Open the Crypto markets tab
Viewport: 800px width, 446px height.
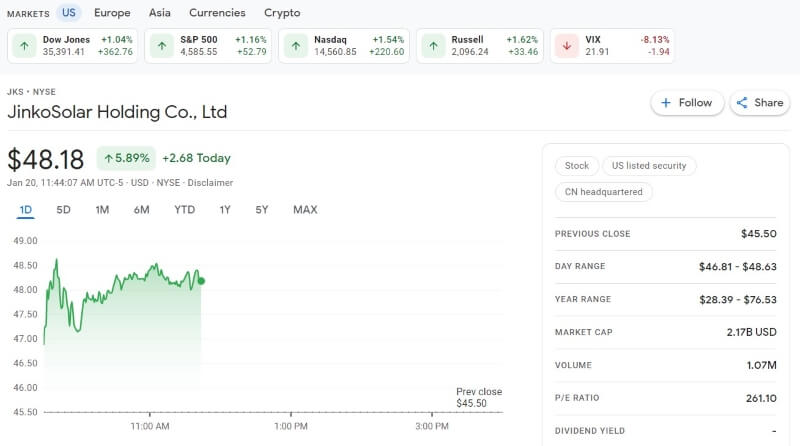[x=282, y=13]
